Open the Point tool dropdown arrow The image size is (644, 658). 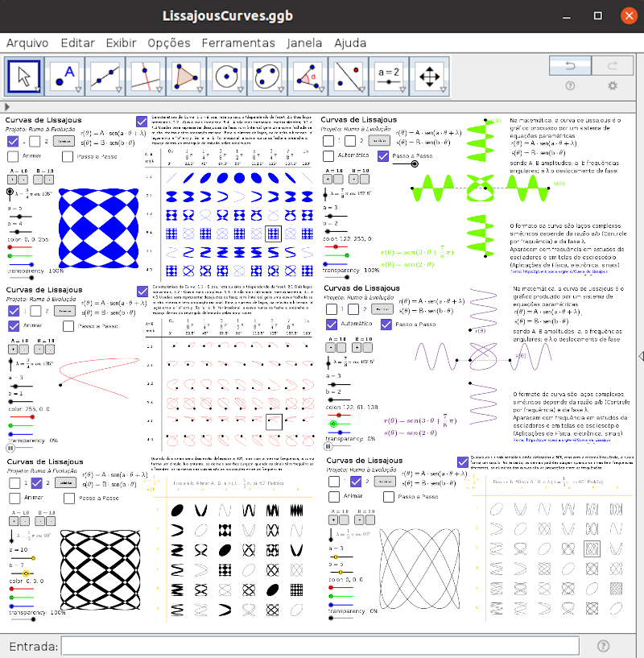78,89
